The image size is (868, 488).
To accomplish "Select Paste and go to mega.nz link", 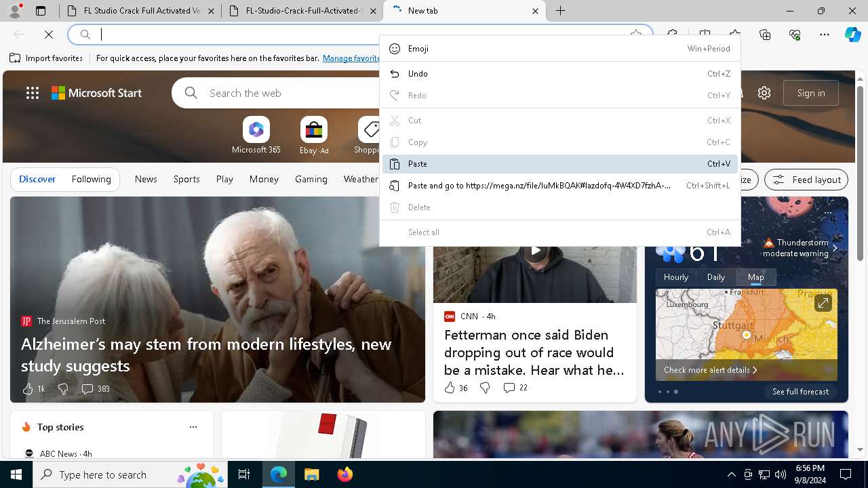I will point(560,186).
